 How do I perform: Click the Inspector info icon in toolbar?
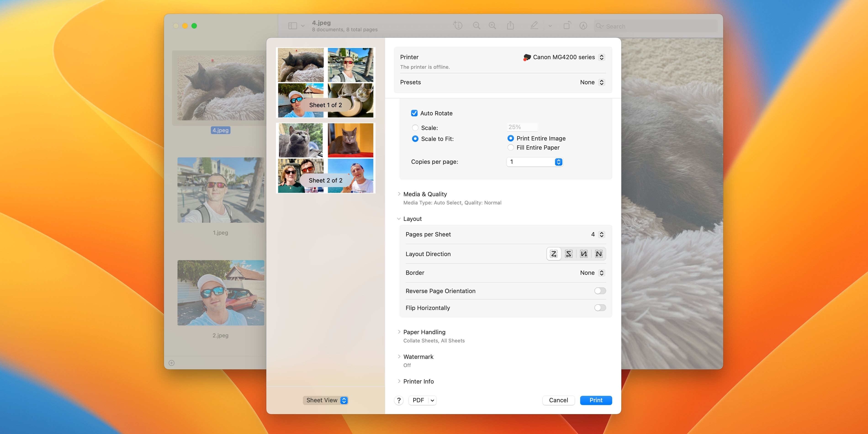[458, 25]
